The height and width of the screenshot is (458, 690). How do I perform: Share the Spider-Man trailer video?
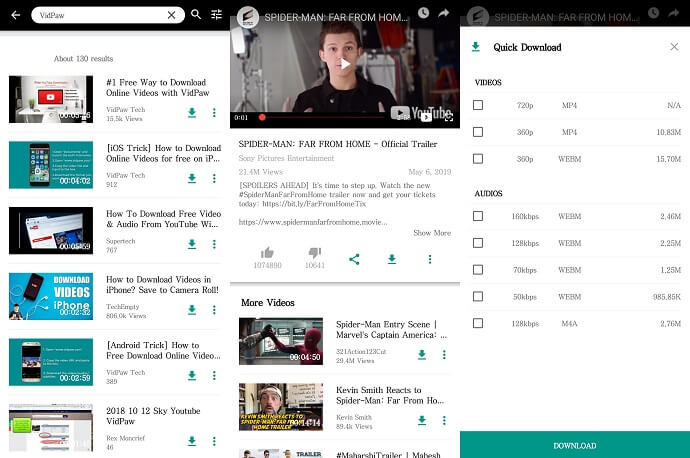(354, 259)
